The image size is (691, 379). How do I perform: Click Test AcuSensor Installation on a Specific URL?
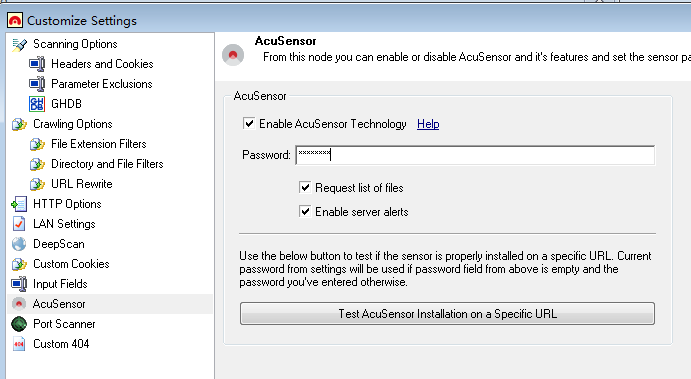(447, 314)
